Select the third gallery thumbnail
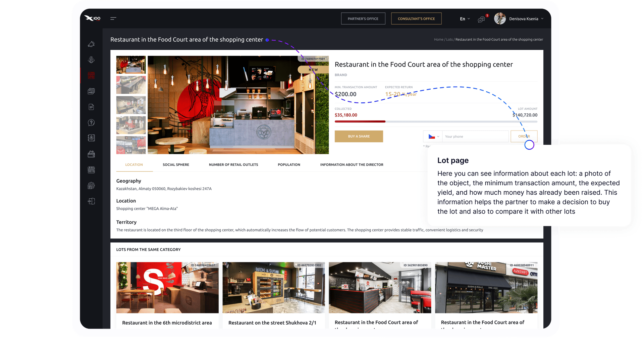The height and width of the screenshot is (342, 644). click(131, 105)
